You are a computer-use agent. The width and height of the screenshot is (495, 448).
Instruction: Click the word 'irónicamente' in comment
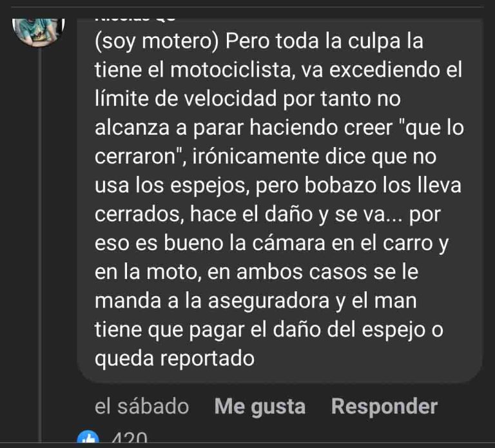tap(255, 157)
